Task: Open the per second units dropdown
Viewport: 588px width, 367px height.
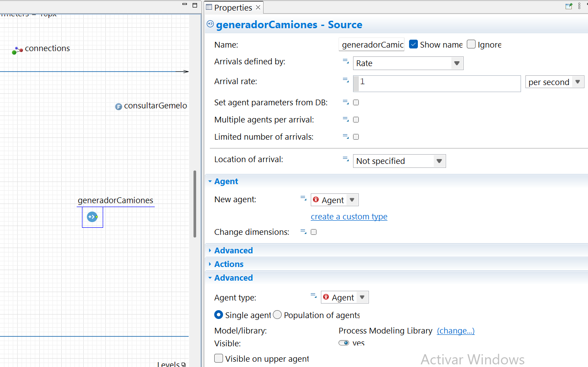Action: tap(555, 82)
